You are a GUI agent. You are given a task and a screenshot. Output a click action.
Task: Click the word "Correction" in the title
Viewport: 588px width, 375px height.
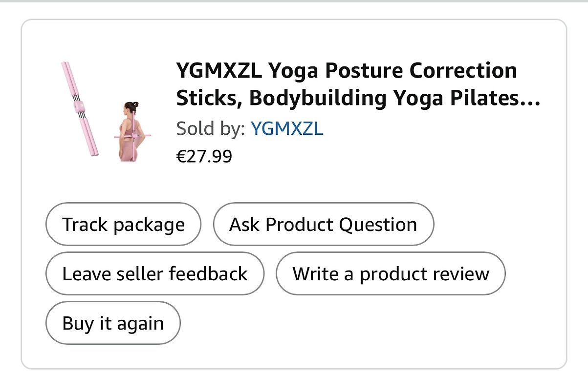coord(463,71)
